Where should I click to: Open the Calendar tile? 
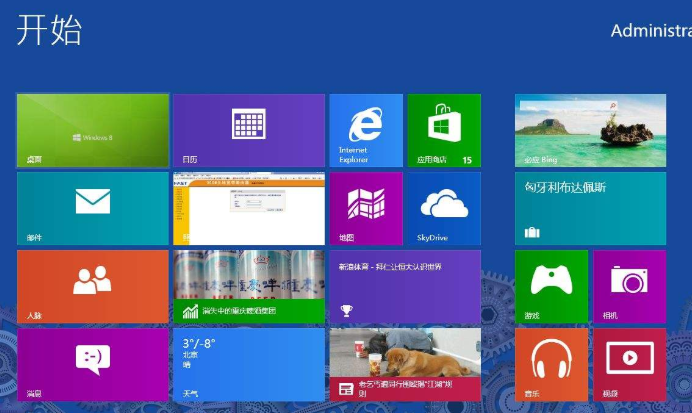tap(248, 130)
